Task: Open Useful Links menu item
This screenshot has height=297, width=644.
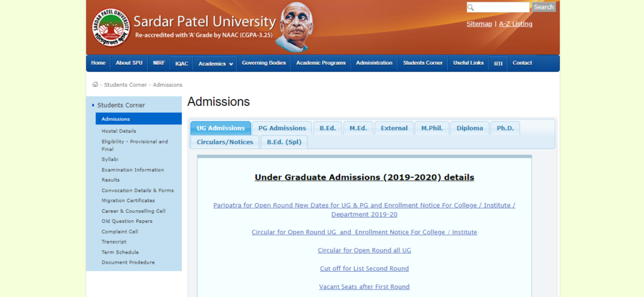Action: click(x=468, y=63)
